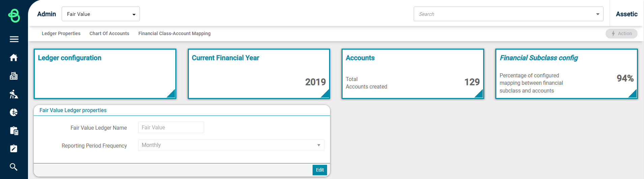Open the dollar pie chart sidebar icon
Viewport: 644px width, 179px height.
14,112
